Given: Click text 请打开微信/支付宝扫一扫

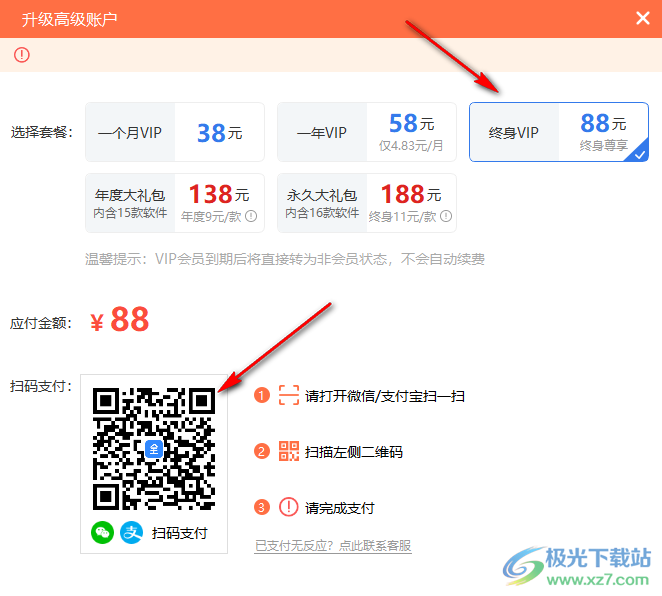Looking at the screenshot, I should point(385,396).
